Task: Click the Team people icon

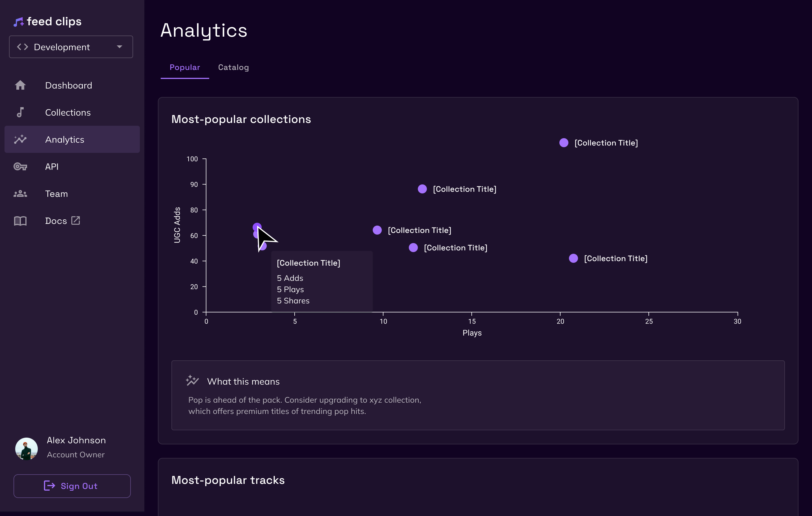Action: click(20, 194)
